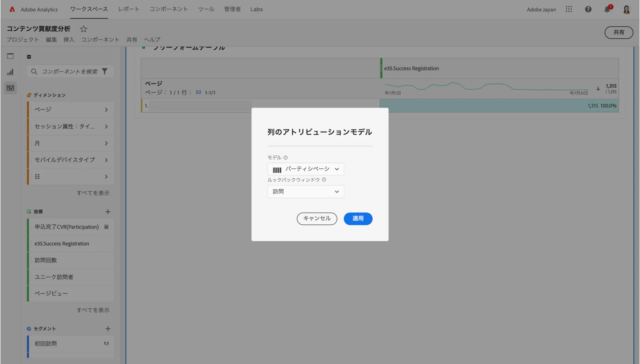The width and height of the screenshot is (640, 364).
Task: Open the コンポーネント top navigation tab
Action: (x=169, y=9)
